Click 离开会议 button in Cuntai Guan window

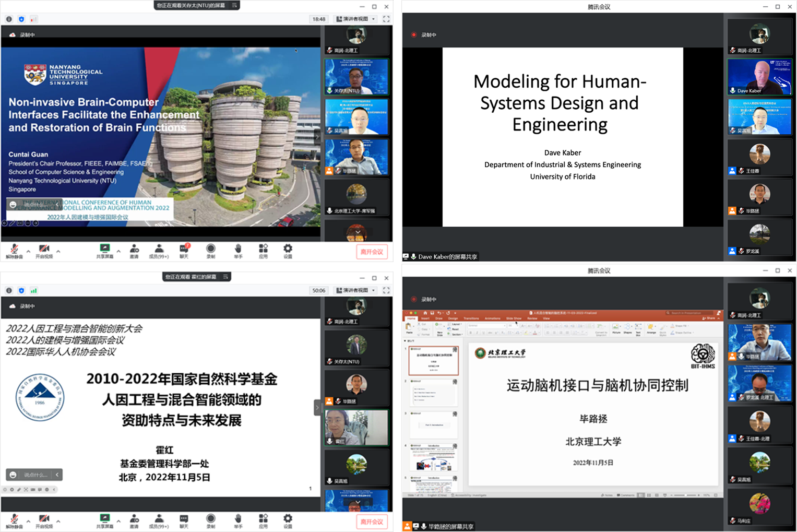tap(372, 252)
